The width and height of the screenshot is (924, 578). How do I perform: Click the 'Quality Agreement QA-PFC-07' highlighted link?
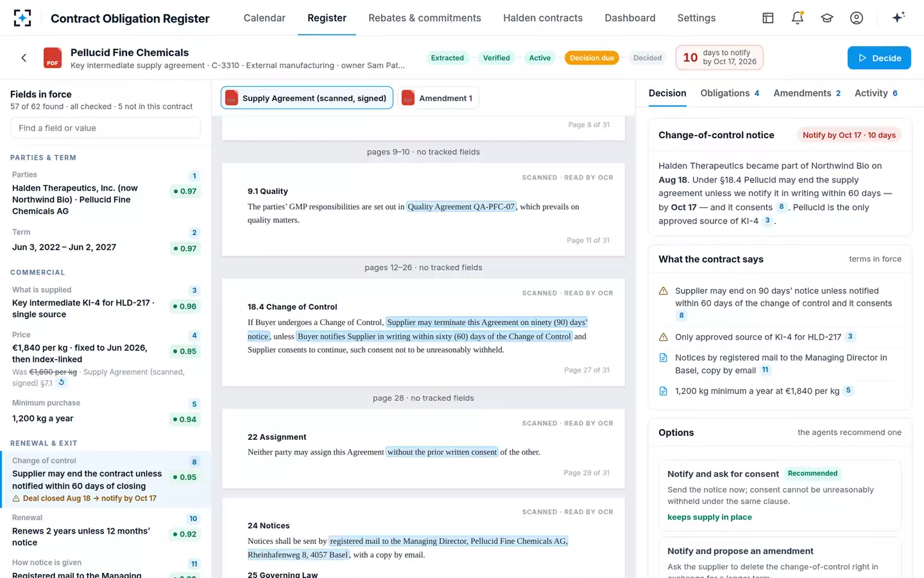click(461, 207)
